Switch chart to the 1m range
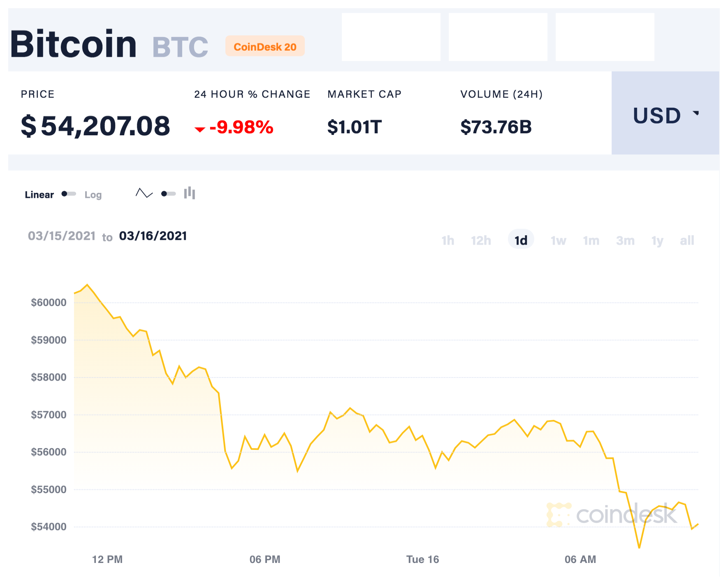 tap(591, 241)
